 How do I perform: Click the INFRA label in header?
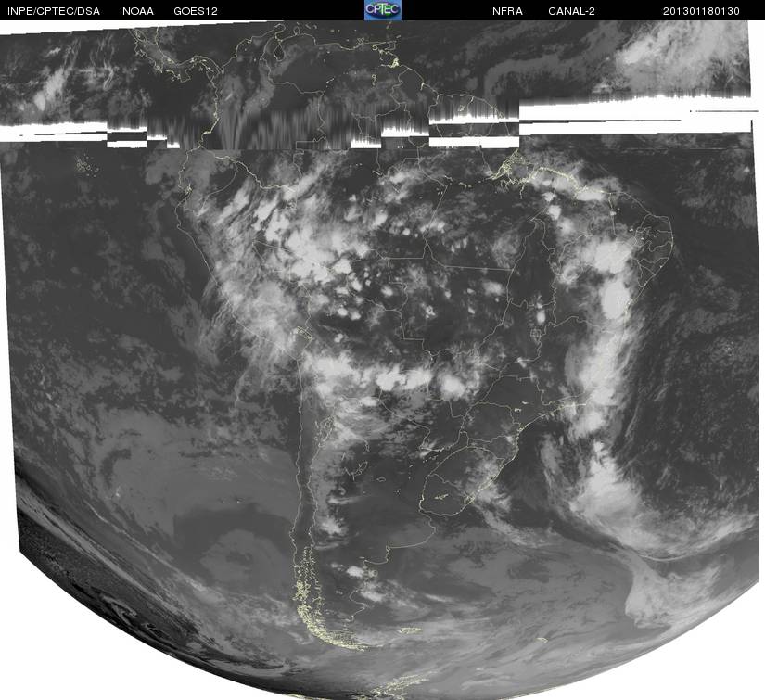[x=506, y=11]
